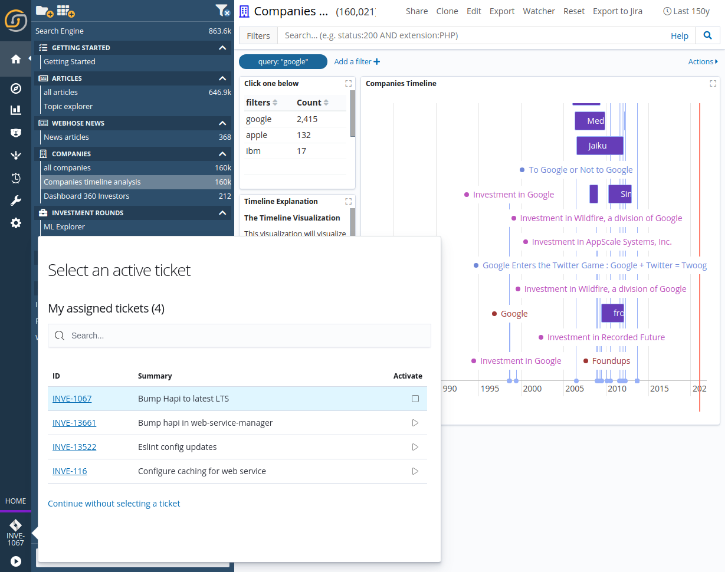The width and height of the screenshot is (728, 572).
Task: Collapse the Investment Rounds group chevron
Action: coord(222,213)
